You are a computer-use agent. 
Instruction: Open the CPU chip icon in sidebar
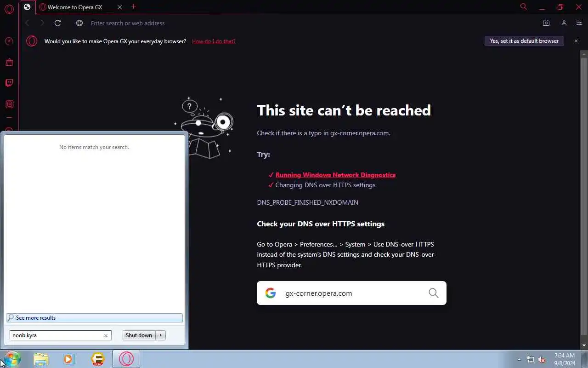click(x=9, y=104)
